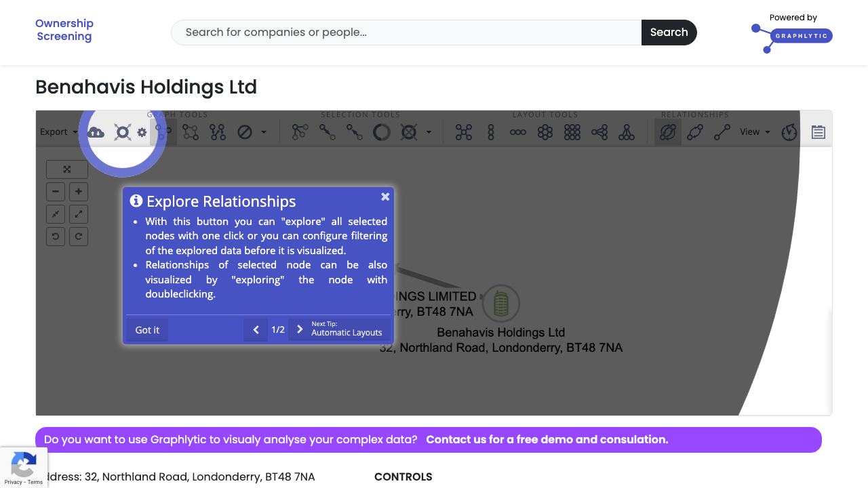The width and height of the screenshot is (868, 488).
Task: Open the contact us for free demo link
Action: click(547, 439)
